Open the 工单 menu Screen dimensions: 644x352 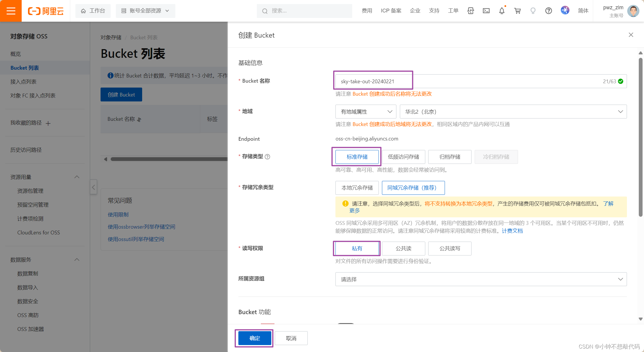453,11
